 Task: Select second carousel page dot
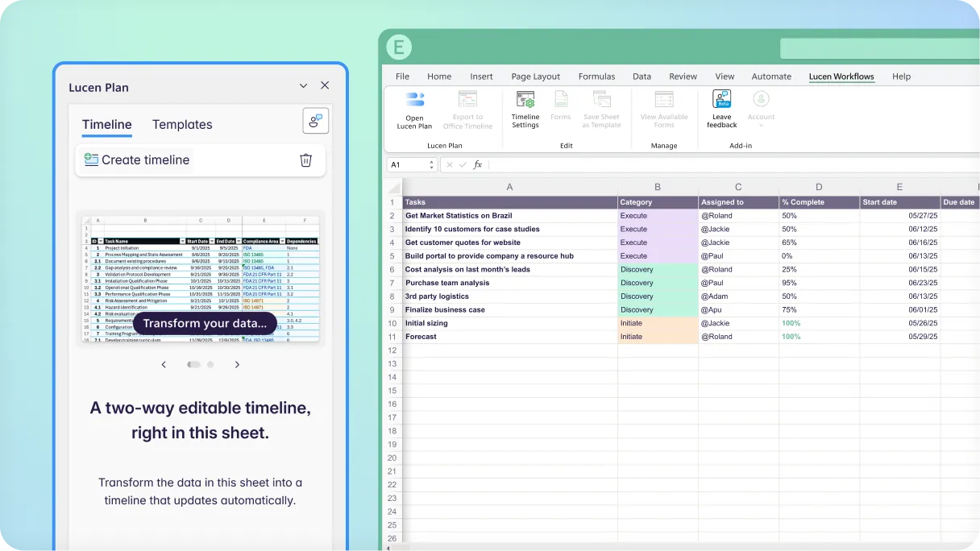(210, 364)
